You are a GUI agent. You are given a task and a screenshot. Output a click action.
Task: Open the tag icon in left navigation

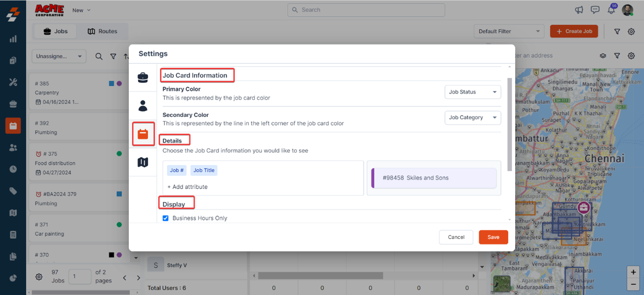pos(13,191)
